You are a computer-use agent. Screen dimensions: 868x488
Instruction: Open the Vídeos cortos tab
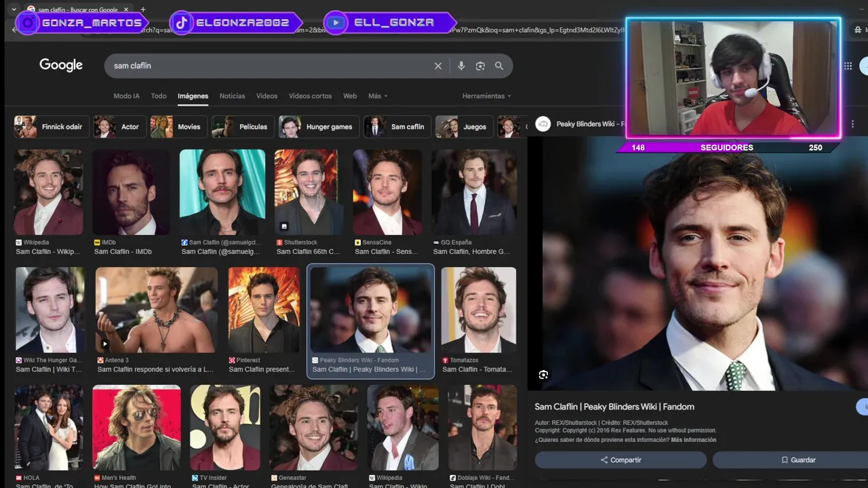pos(310,96)
